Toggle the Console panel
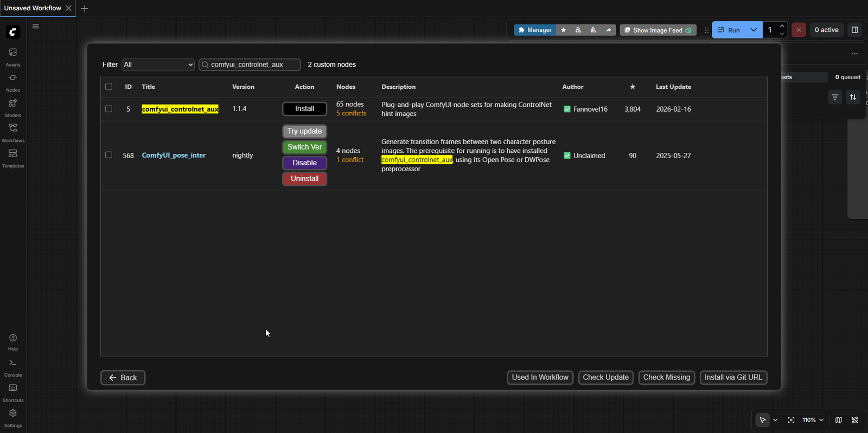 pos(13,367)
